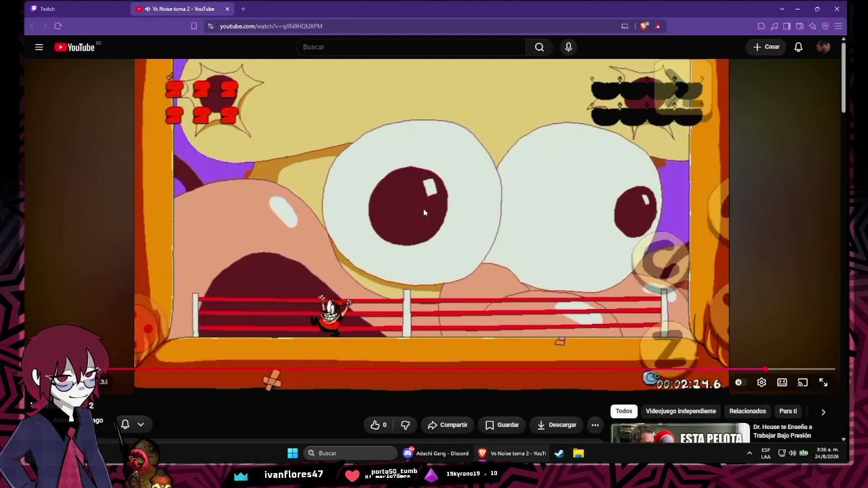Open Adachi Gang Discord taskbar app
Viewport: 868px width, 488px height.
click(x=436, y=453)
